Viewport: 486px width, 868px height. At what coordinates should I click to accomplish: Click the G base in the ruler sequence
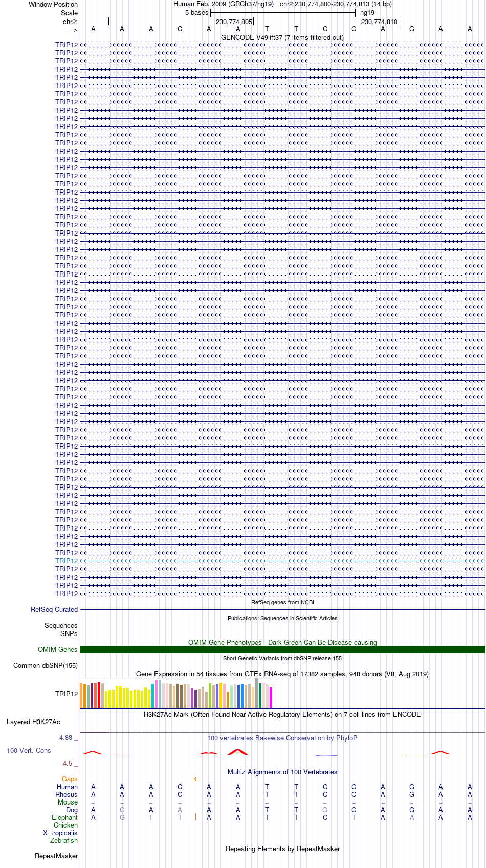click(412, 29)
